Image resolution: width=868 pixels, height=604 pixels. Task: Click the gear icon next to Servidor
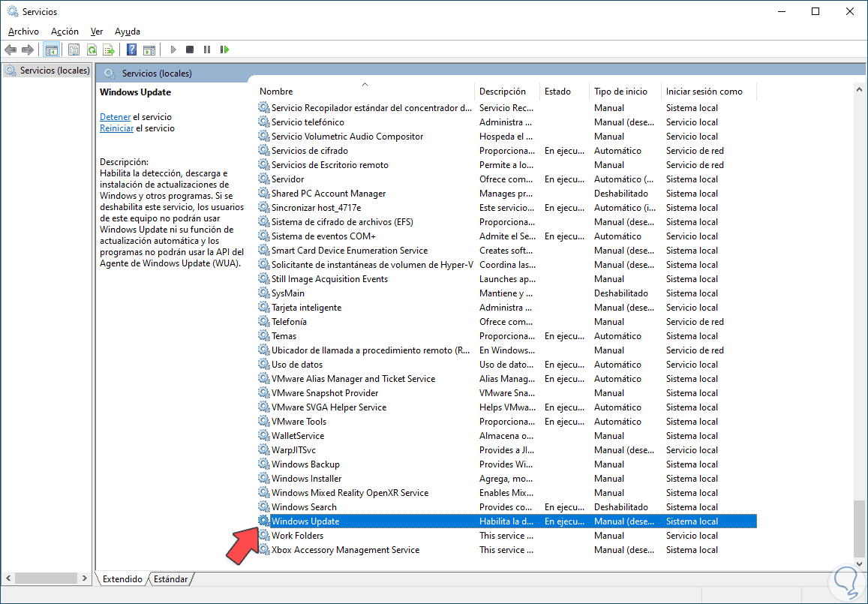(x=264, y=179)
